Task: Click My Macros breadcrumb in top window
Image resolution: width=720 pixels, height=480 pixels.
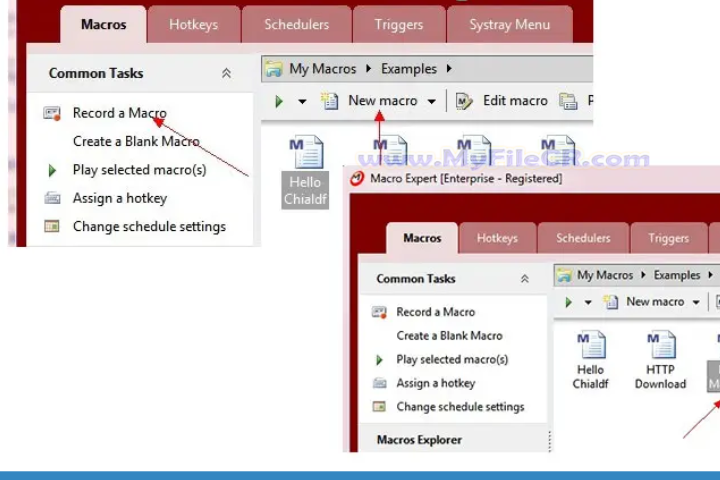Action: [x=322, y=69]
